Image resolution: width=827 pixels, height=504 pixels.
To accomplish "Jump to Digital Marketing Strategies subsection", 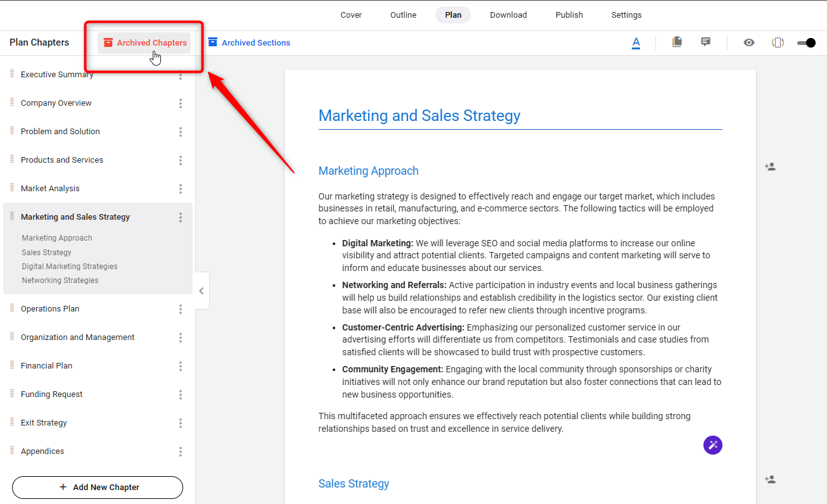I will click(x=70, y=267).
